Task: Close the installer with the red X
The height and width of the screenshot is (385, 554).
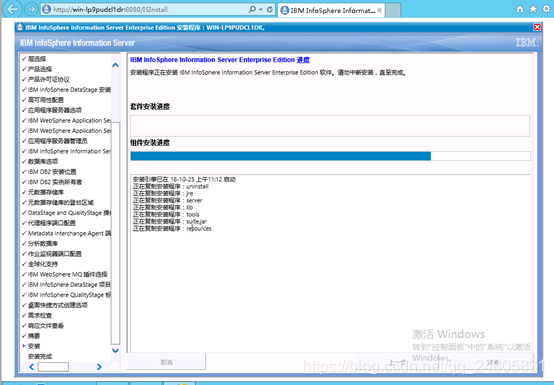Action: pyautogui.click(x=537, y=27)
